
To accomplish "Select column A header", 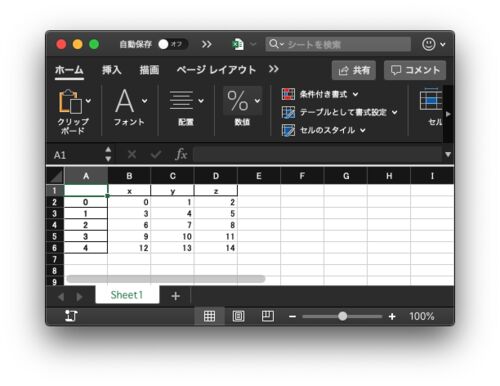I will click(86, 176).
